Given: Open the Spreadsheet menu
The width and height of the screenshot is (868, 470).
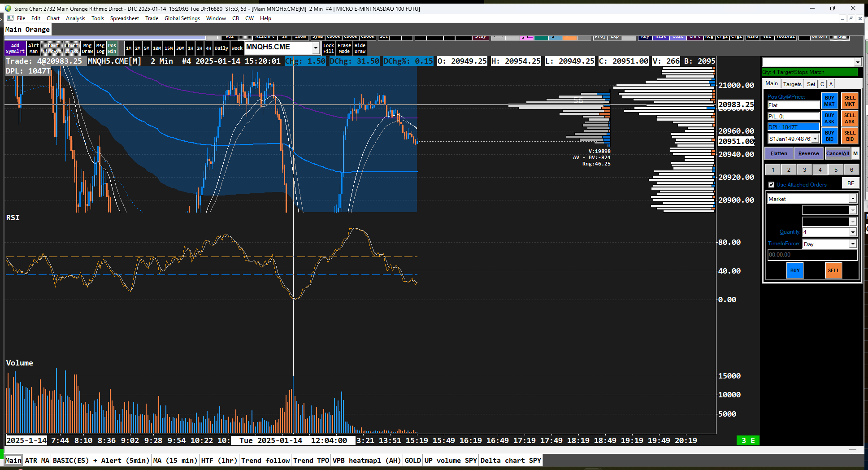Looking at the screenshot, I should tap(125, 18).
